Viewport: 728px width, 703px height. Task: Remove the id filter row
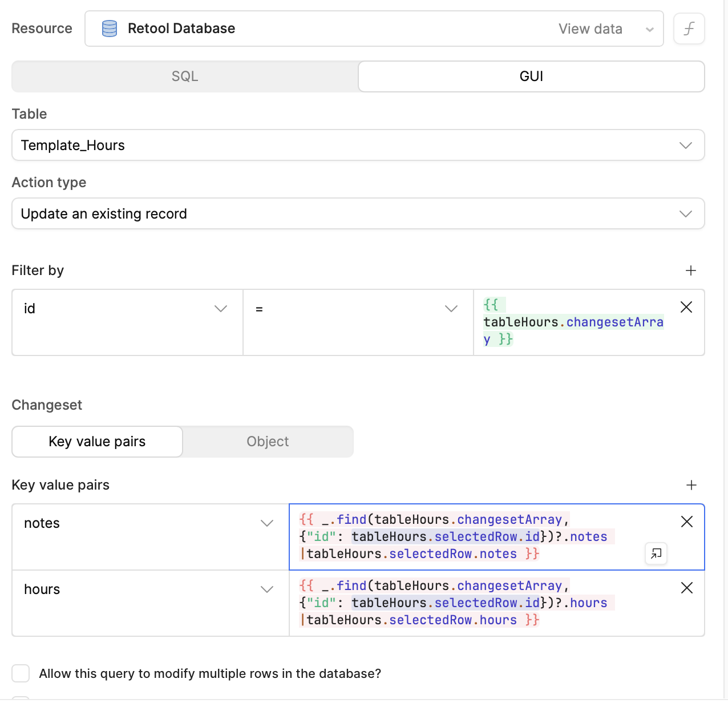686,308
